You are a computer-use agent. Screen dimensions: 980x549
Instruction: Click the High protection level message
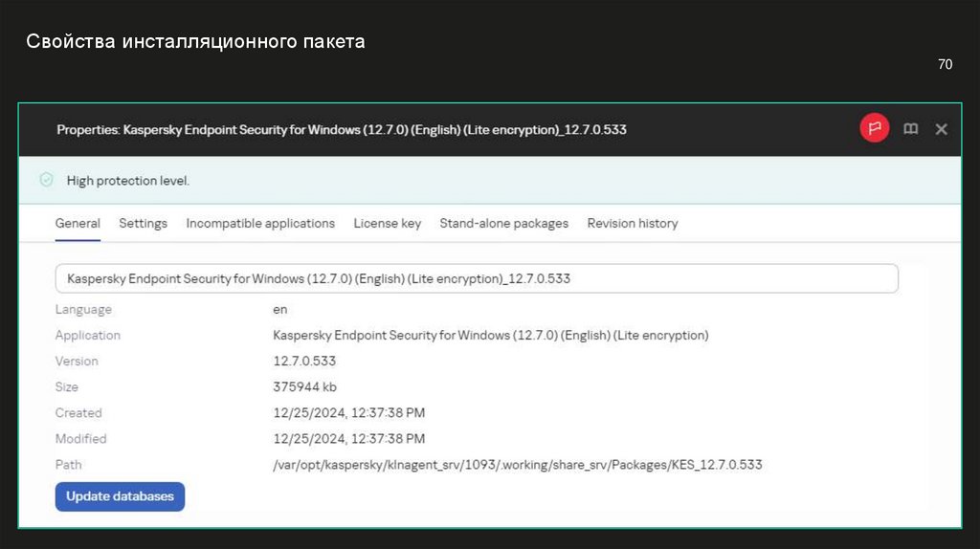click(x=128, y=181)
